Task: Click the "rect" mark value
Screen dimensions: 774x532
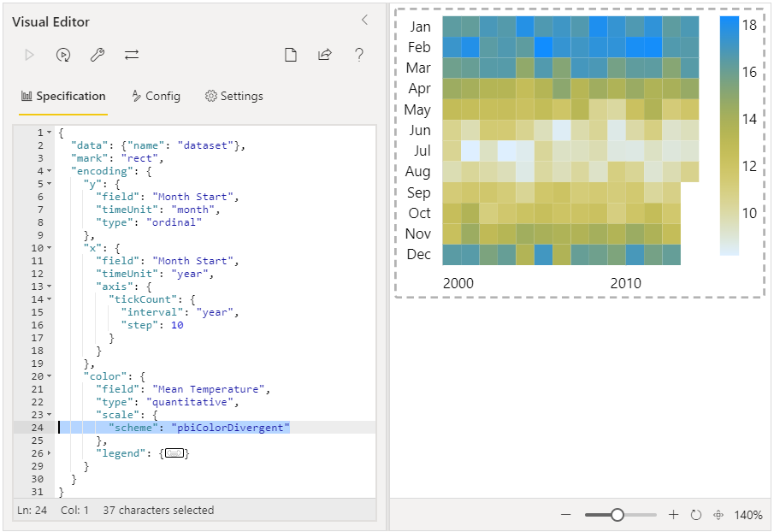Action: click(139, 158)
